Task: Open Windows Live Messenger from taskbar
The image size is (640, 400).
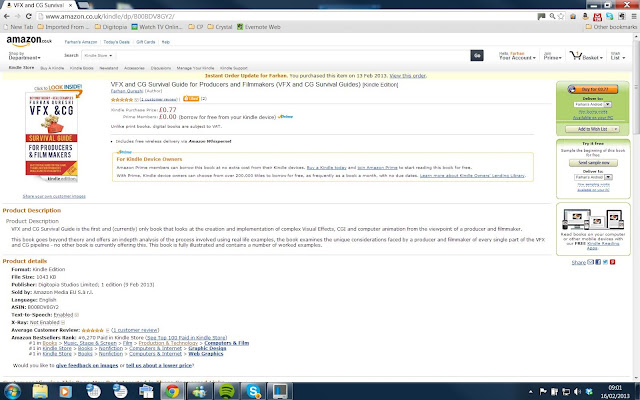Action: [199, 391]
